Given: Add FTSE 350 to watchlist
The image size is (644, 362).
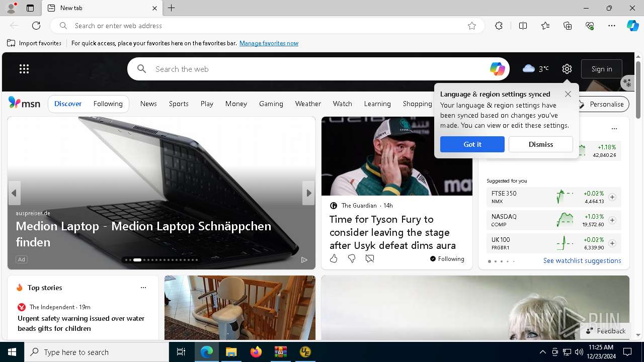Looking at the screenshot, I should pyautogui.click(x=612, y=197).
